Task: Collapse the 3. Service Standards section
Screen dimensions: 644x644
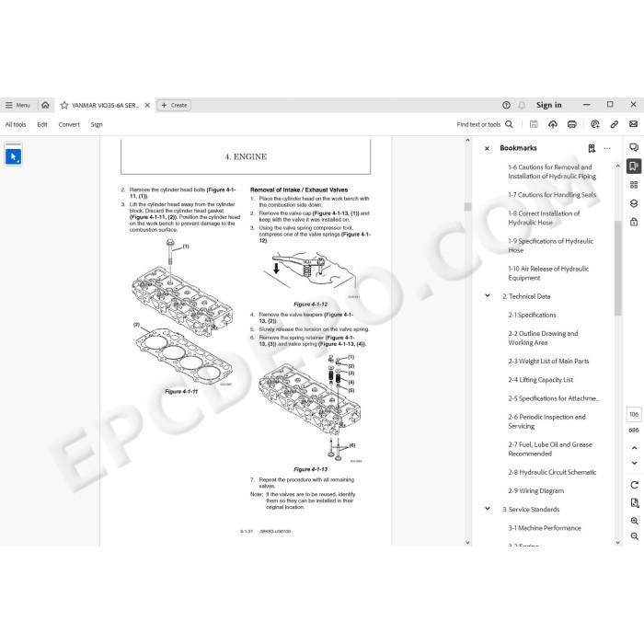Action: pyautogui.click(x=488, y=509)
